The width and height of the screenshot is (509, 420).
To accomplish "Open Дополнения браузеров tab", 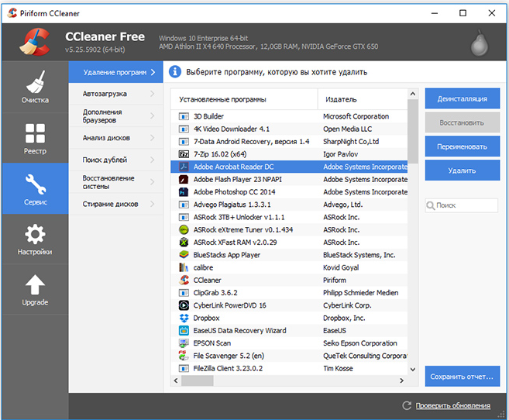I will click(x=115, y=116).
